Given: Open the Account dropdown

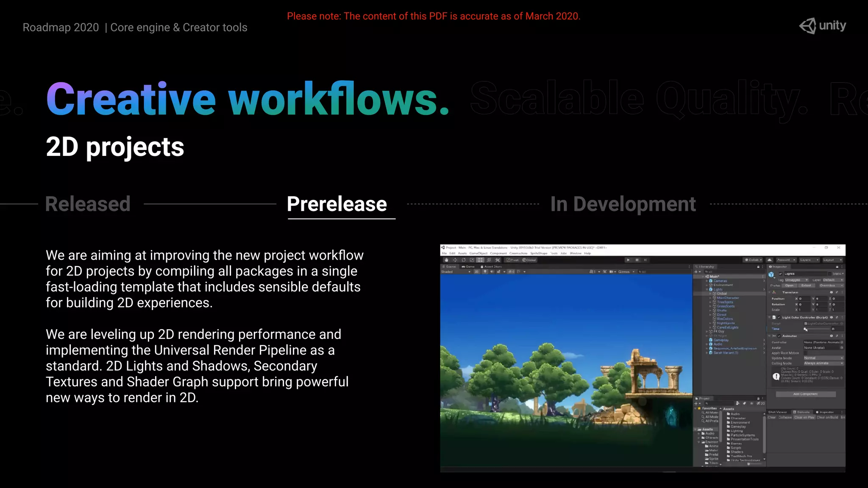Looking at the screenshot, I should 786,260.
